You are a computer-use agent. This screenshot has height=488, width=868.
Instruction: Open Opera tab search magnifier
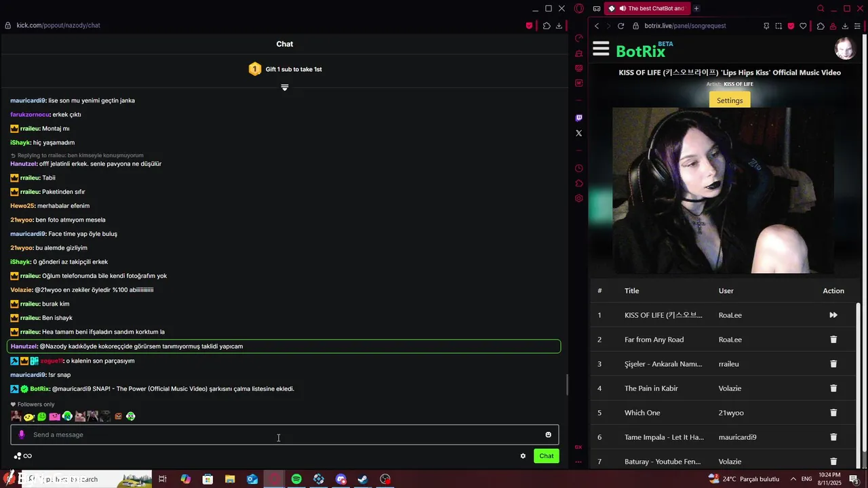click(821, 9)
